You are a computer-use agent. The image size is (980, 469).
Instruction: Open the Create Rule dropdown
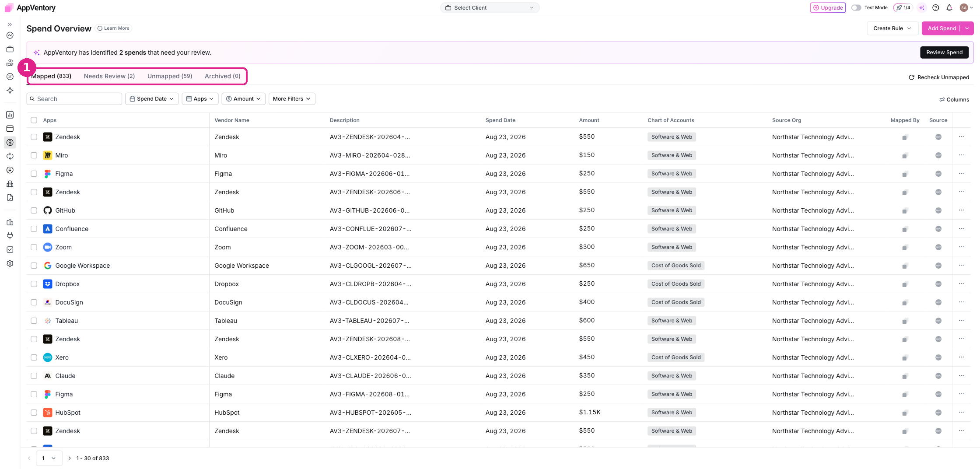tap(892, 28)
